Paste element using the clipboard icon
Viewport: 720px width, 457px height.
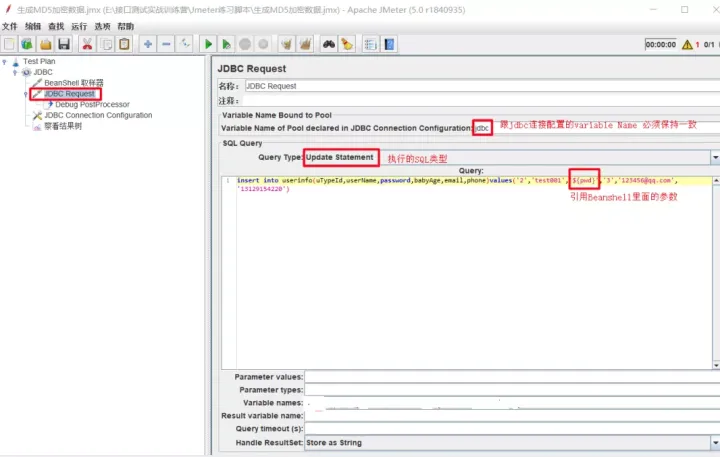coord(124,45)
